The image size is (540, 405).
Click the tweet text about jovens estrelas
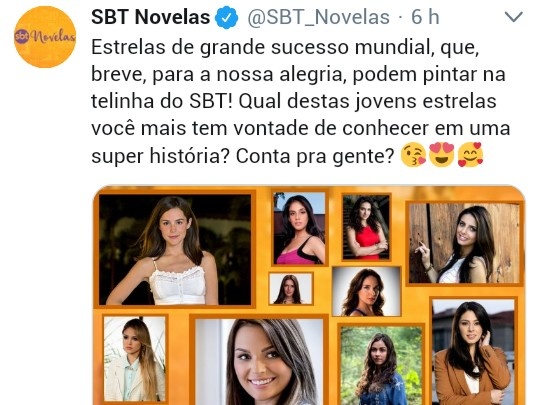(x=301, y=101)
